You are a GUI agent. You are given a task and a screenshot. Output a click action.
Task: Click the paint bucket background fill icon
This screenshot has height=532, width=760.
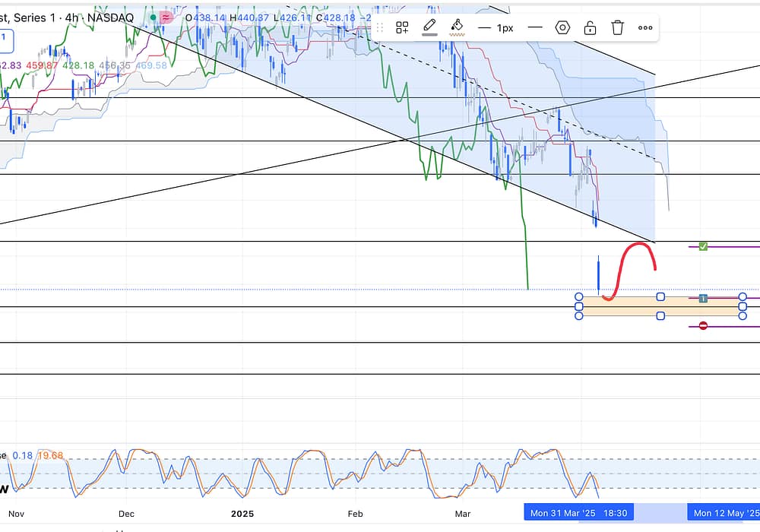(x=457, y=27)
